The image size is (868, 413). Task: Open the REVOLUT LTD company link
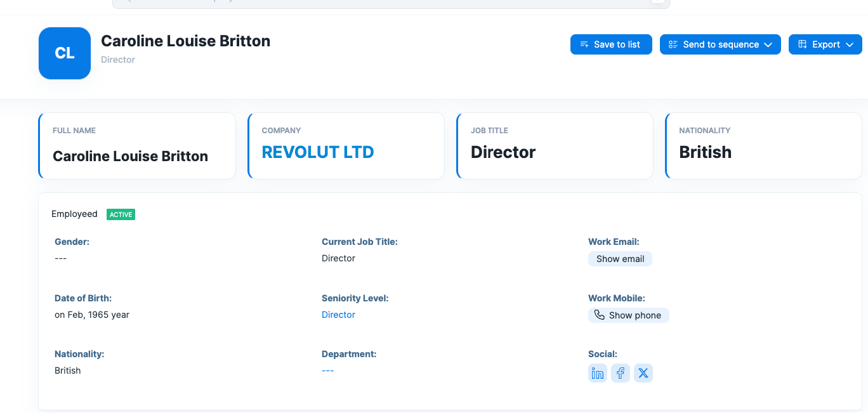[318, 152]
